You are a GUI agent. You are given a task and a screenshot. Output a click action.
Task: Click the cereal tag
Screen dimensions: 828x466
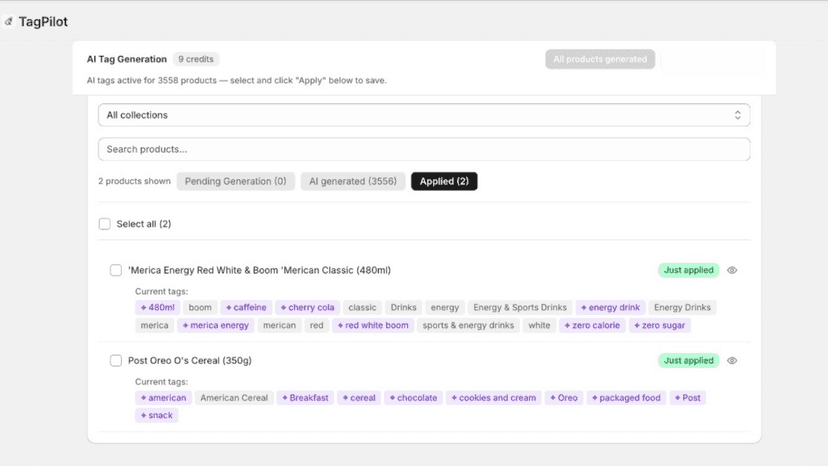coord(359,398)
